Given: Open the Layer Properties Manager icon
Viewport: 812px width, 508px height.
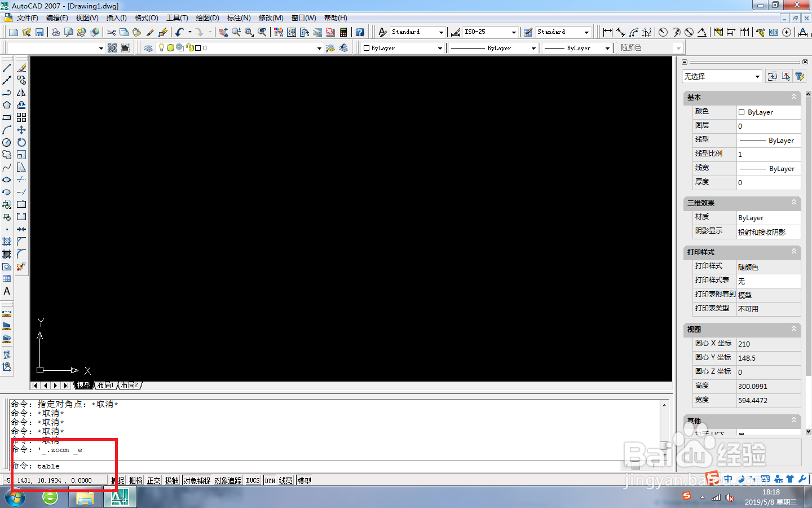Looking at the screenshot, I should pos(148,48).
